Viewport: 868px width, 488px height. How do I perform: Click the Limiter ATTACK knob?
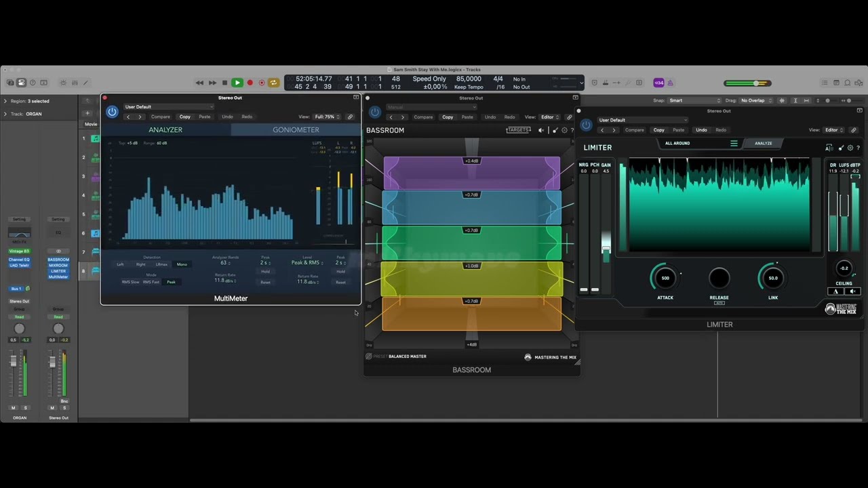click(665, 278)
